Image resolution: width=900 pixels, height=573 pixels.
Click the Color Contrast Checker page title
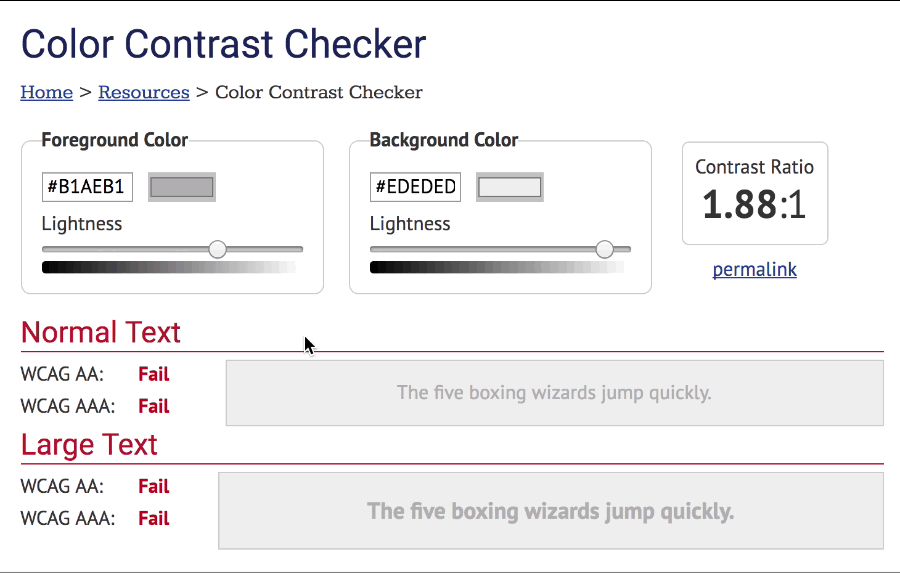[224, 44]
